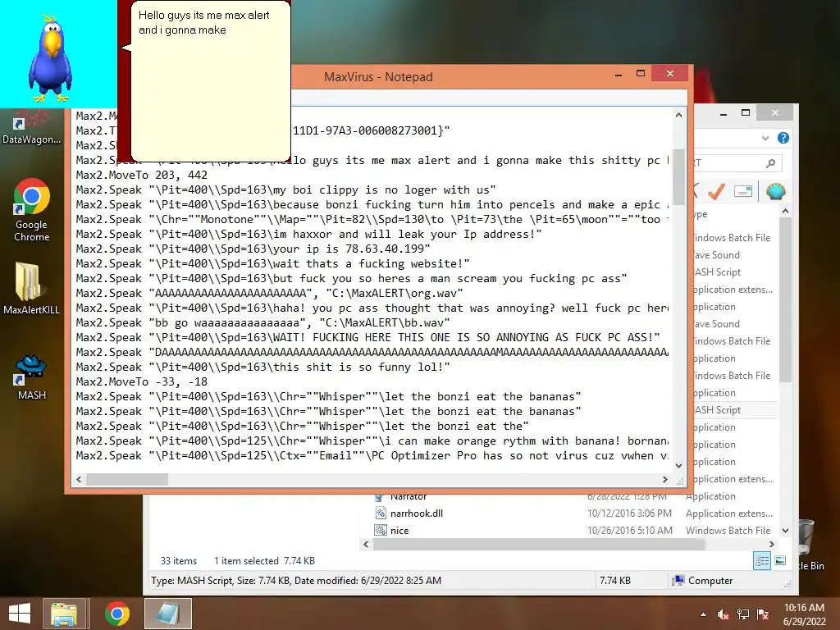The image size is (840, 630).
Task: Click the '10/12/2016 3:06 PM' date cell
Action: pyautogui.click(x=629, y=514)
